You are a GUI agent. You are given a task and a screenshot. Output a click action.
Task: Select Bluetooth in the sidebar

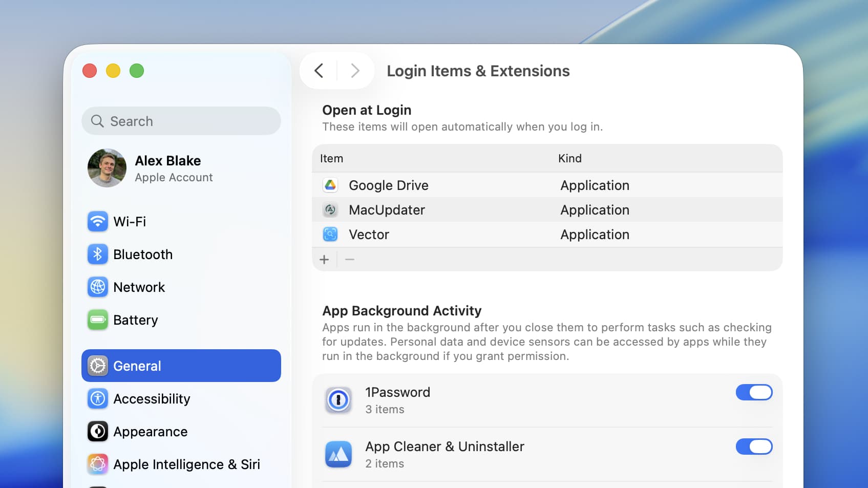click(142, 254)
